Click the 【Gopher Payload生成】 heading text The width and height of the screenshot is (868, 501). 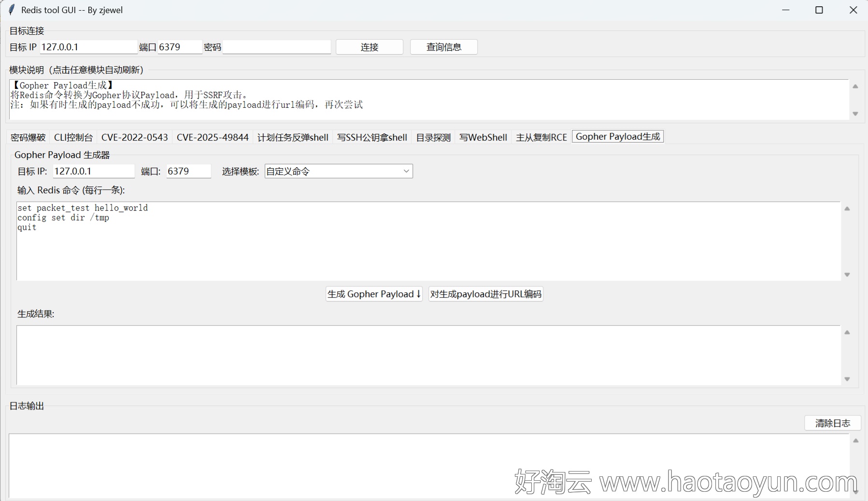(63, 85)
